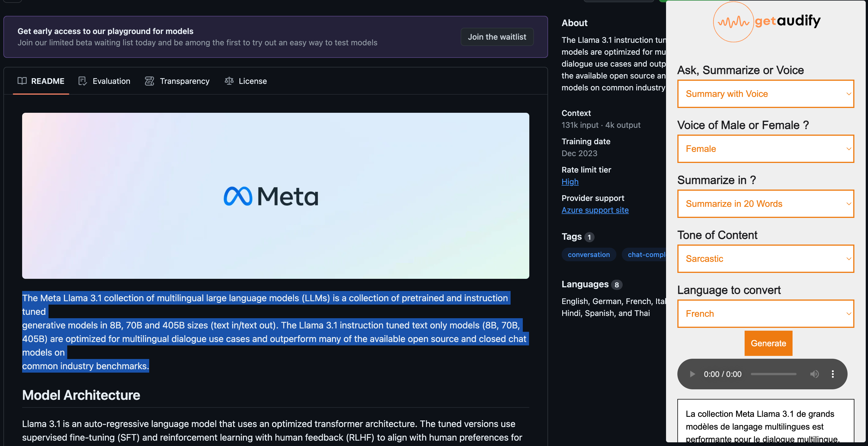Click the Generate button
This screenshot has width=868, height=446.
(768, 343)
